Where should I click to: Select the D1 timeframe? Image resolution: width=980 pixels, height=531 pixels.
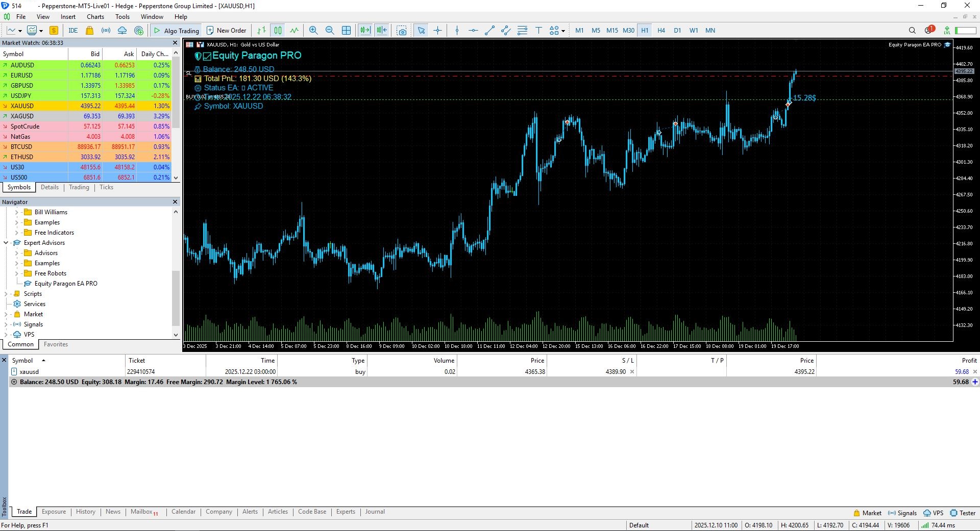click(x=677, y=31)
